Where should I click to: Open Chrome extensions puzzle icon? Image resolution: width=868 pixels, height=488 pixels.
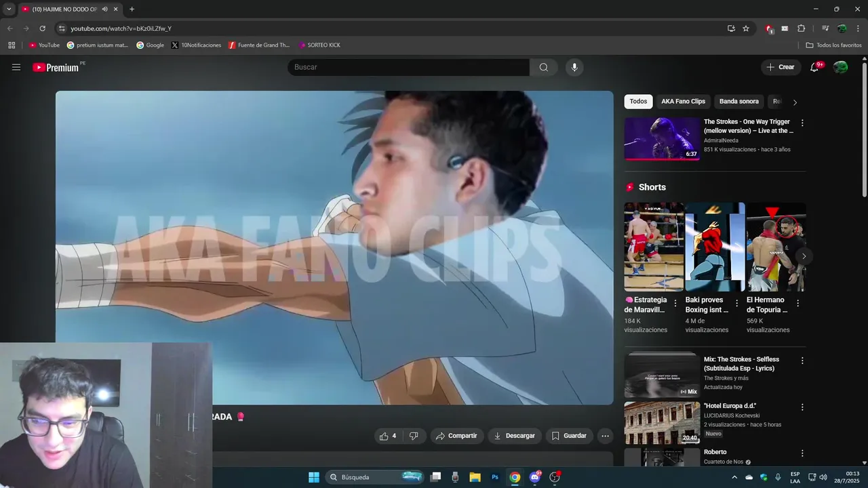tap(801, 28)
